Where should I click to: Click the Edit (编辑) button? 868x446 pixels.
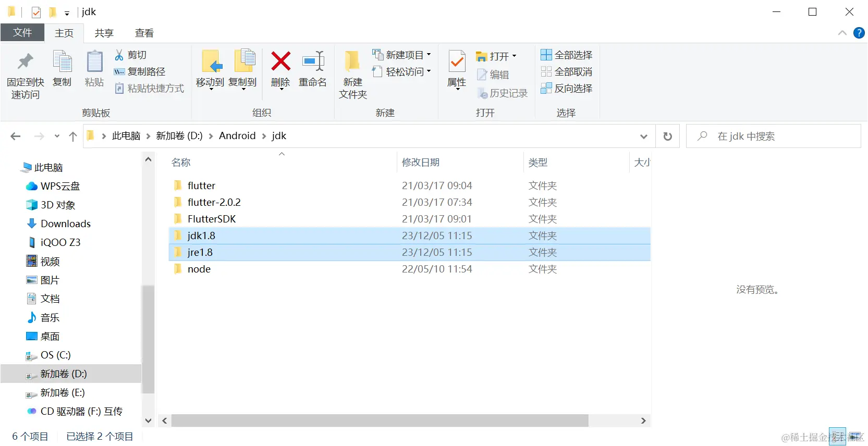(x=493, y=75)
